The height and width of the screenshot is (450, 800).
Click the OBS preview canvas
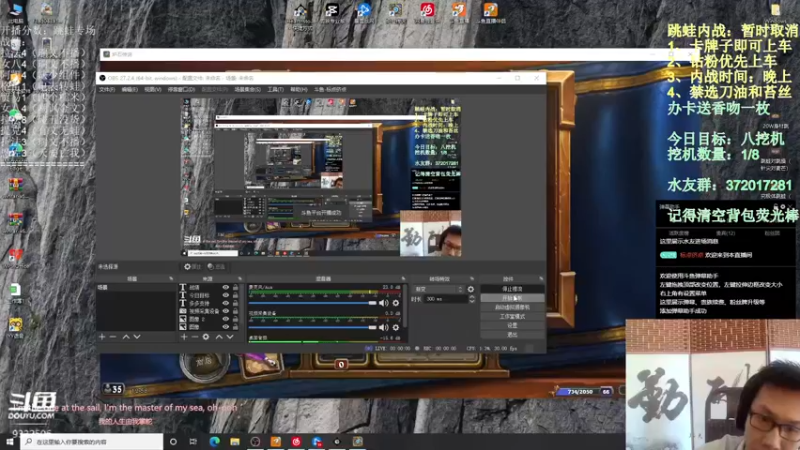tap(321, 177)
